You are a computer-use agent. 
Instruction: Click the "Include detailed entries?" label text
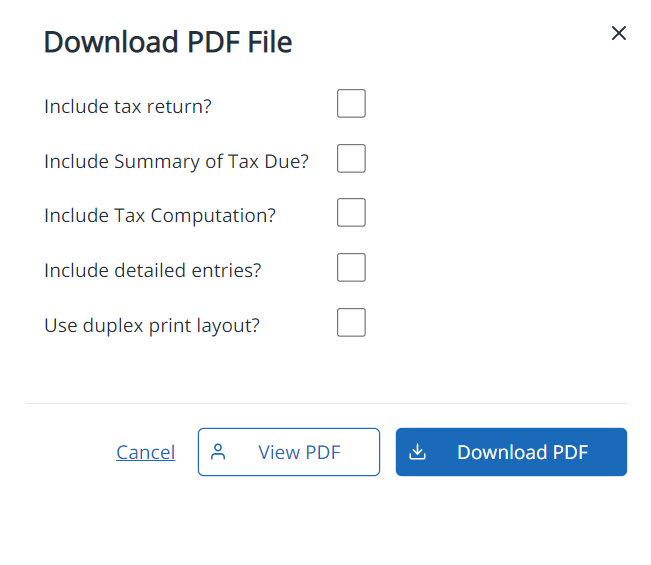(x=153, y=270)
